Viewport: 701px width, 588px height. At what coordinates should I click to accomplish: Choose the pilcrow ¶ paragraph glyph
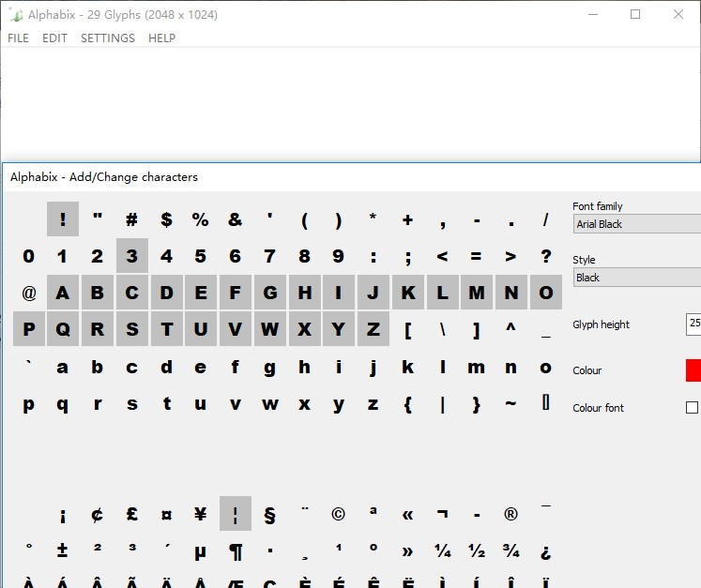pos(236,551)
